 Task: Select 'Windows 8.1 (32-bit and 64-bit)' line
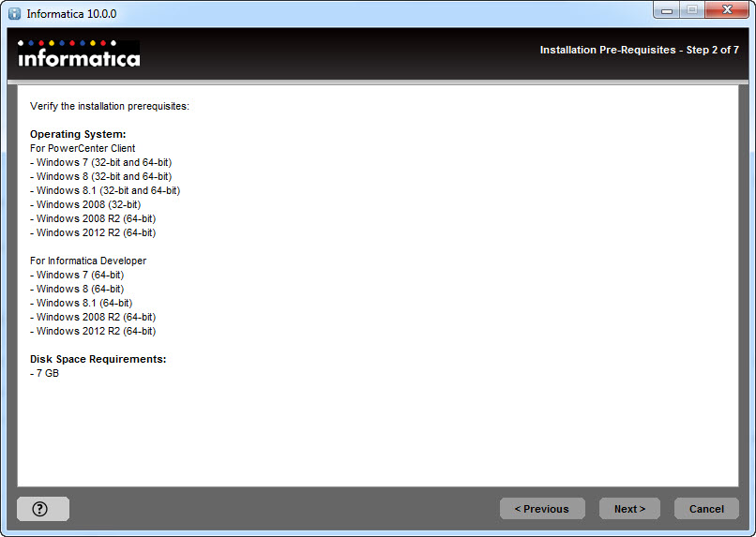tap(105, 190)
